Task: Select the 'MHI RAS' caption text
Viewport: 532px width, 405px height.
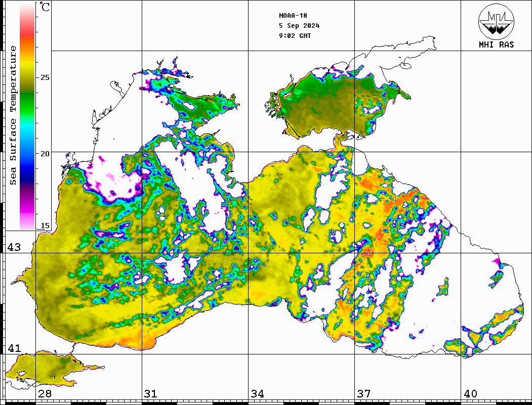Action: pos(496,44)
